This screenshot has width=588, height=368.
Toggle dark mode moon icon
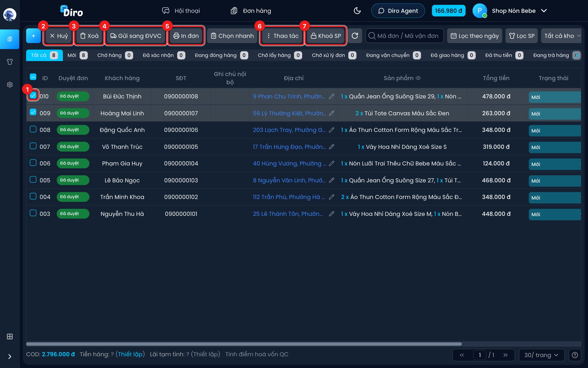pos(357,11)
